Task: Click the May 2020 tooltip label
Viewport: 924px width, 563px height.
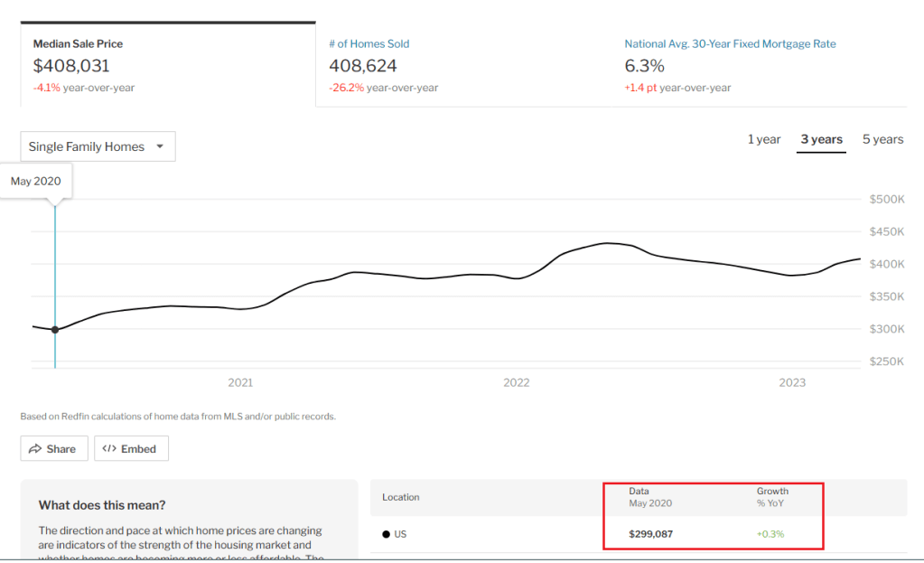Action: coord(36,181)
